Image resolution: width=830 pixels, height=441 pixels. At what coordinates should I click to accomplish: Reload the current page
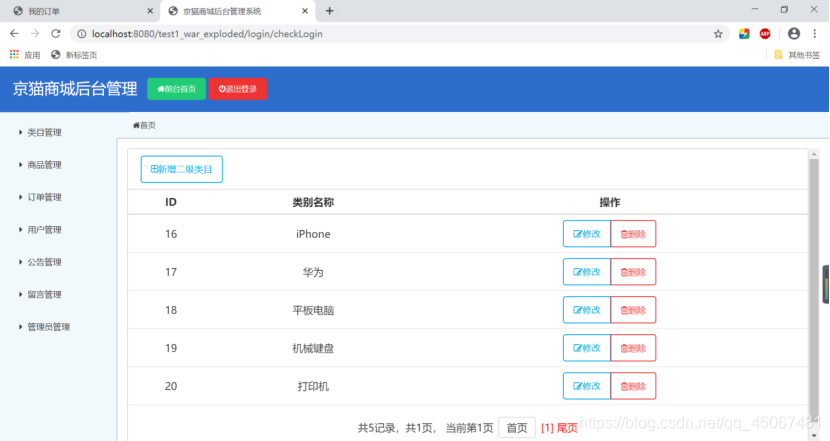point(56,33)
